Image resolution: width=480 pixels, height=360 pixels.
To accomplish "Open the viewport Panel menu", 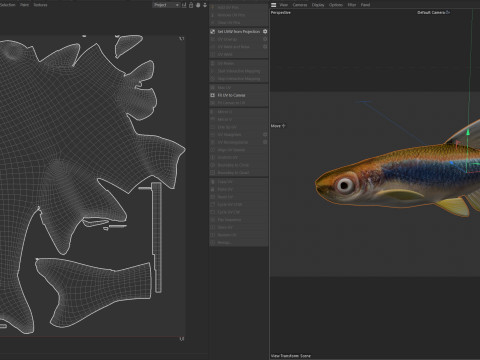I will point(365,5).
